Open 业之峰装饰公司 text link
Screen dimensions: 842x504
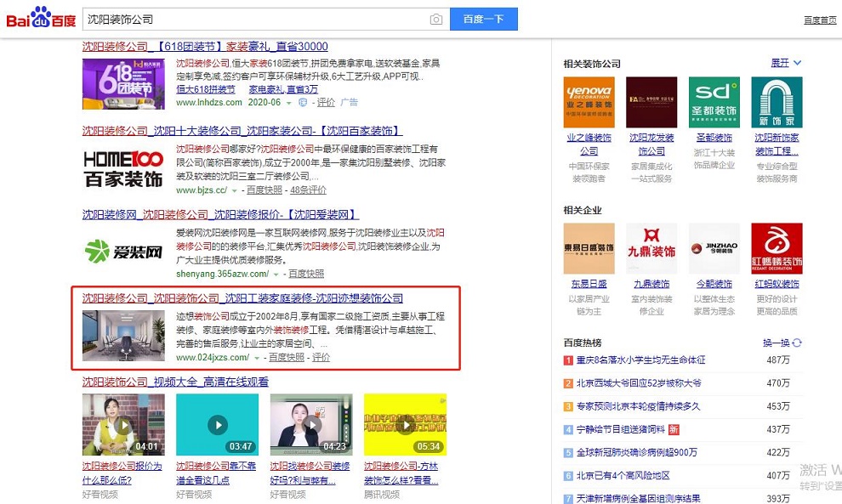click(589, 144)
